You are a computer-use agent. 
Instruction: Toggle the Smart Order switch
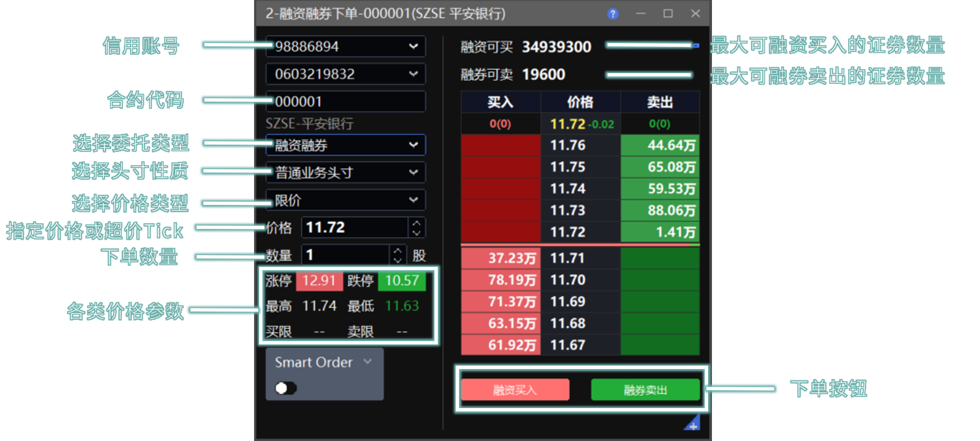point(286,388)
